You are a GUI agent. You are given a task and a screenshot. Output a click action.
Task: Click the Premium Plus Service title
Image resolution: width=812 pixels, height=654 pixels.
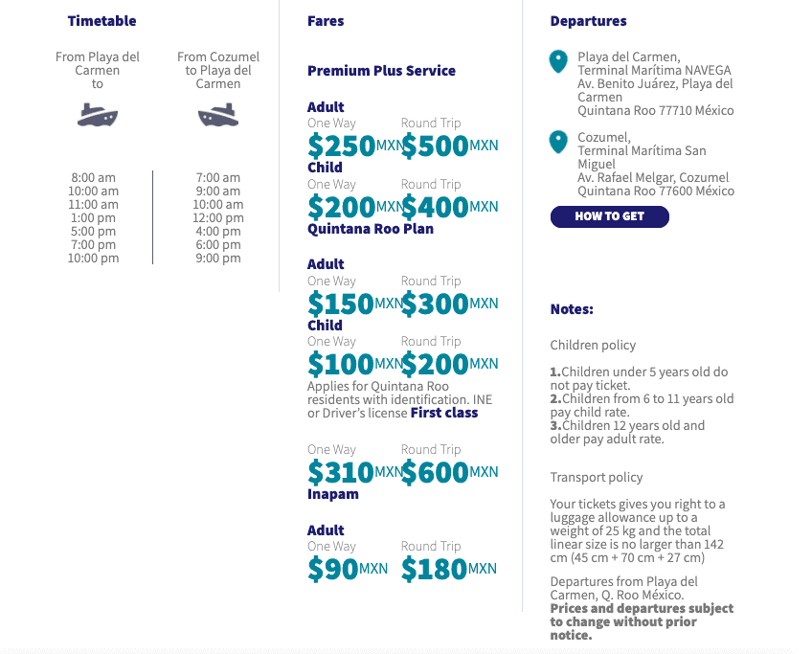(x=381, y=71)
